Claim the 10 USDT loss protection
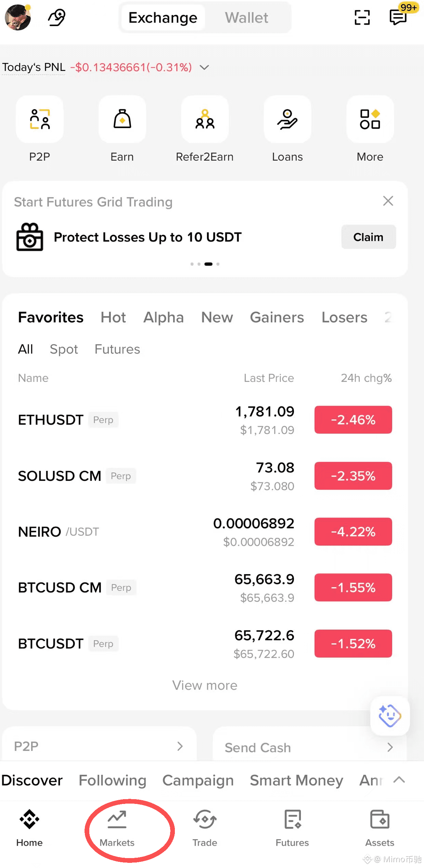This screenshot has height=868, width=424. [x=369, y=237]
